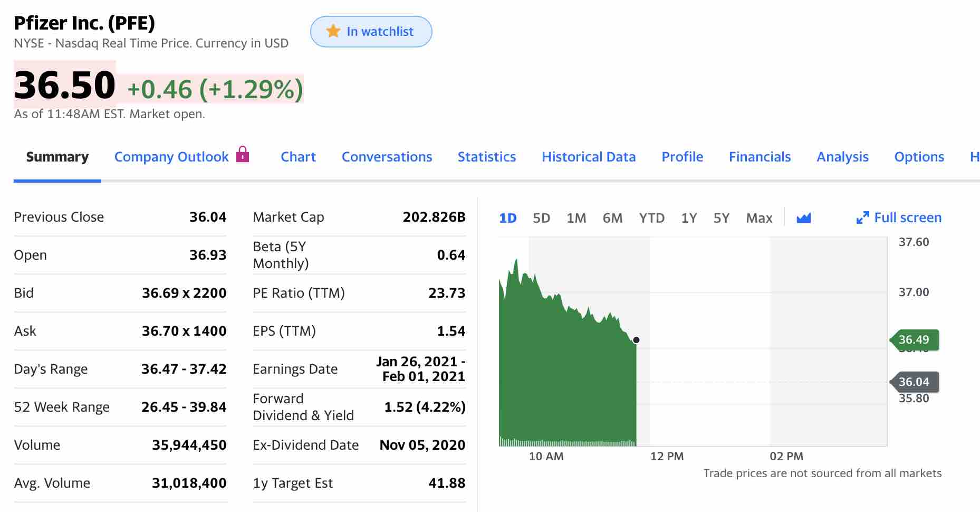The width and height of the screenshot is (980, 512).
Task: Click the Company Outlook premium lock icon
Action: click(243, 154)
